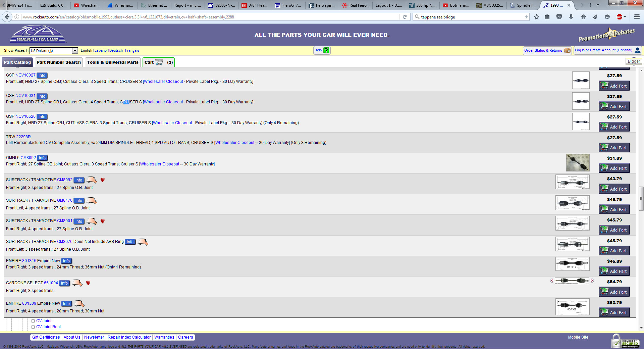Click the vertical page scrollbar handle
644x349 pixels.
(x=641, y=199)
